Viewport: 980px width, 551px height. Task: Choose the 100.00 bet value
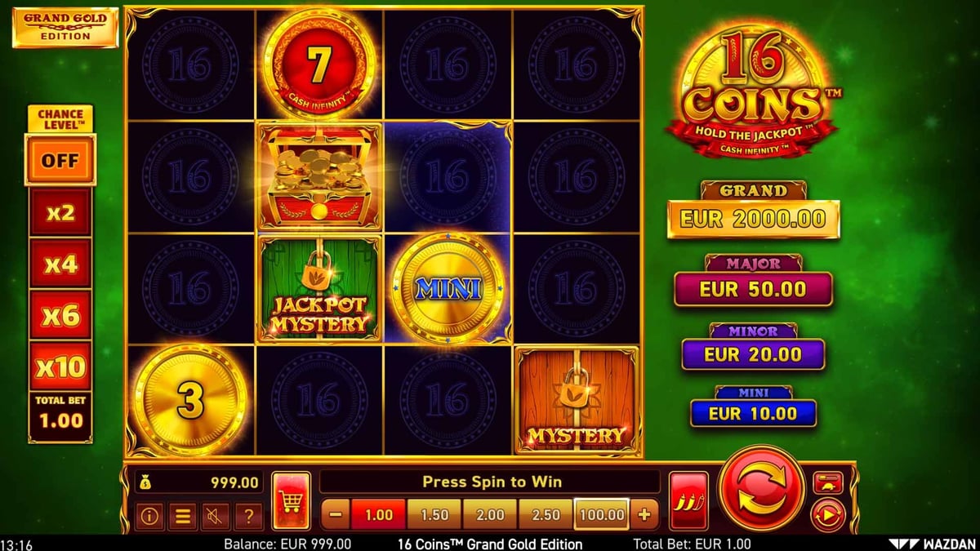[x=601, y=515]
